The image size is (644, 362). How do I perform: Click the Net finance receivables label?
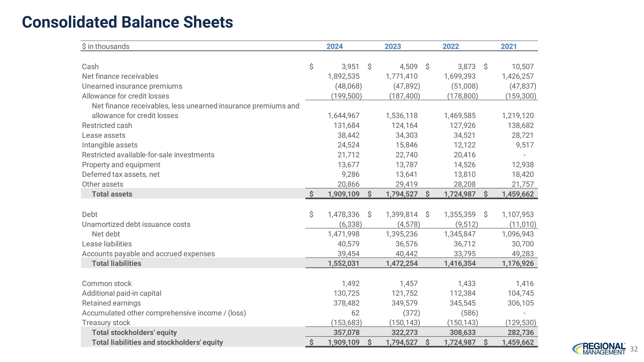[120, 76]
